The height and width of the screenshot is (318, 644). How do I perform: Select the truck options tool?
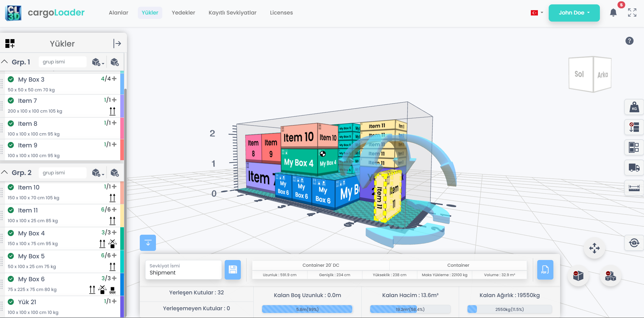(635, 168)
